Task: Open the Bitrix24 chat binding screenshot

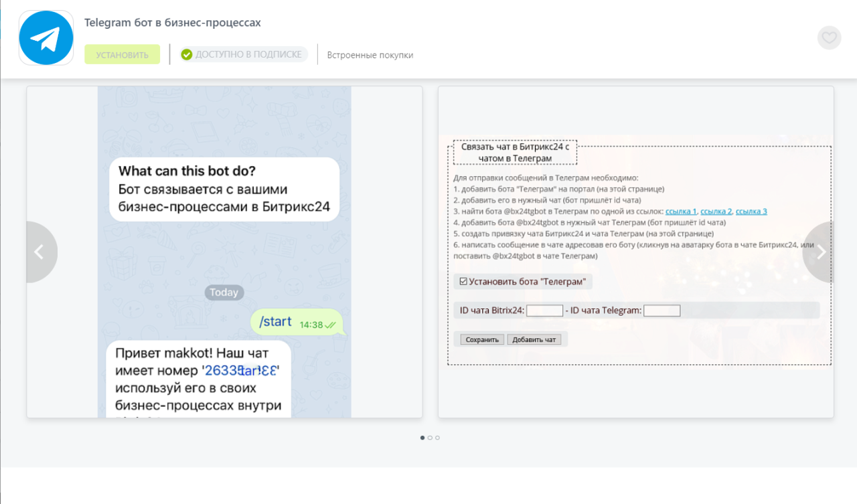Action: [636, 252]
